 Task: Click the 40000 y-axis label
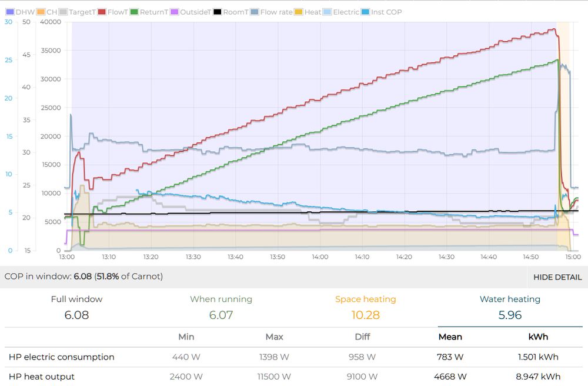[x=51, y=22]
